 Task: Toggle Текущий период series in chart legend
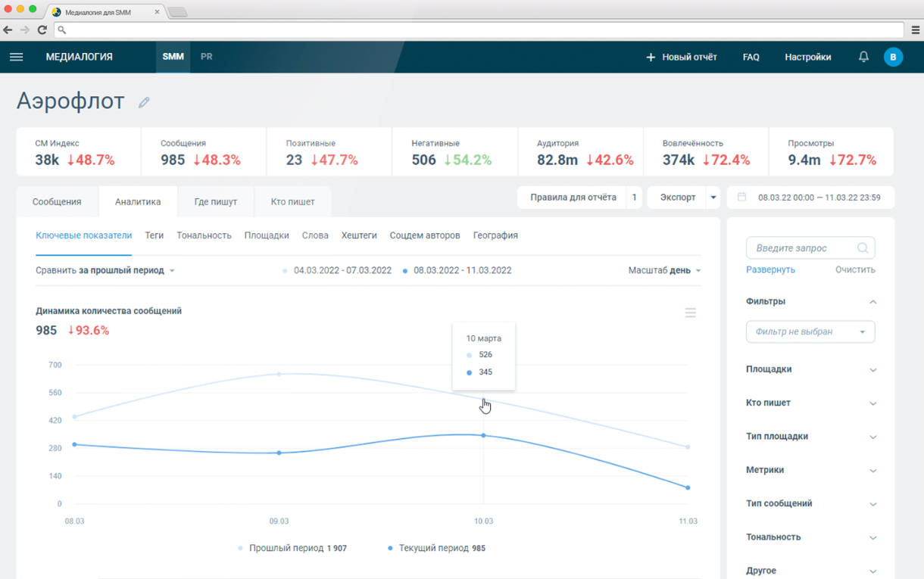[436, 548]
